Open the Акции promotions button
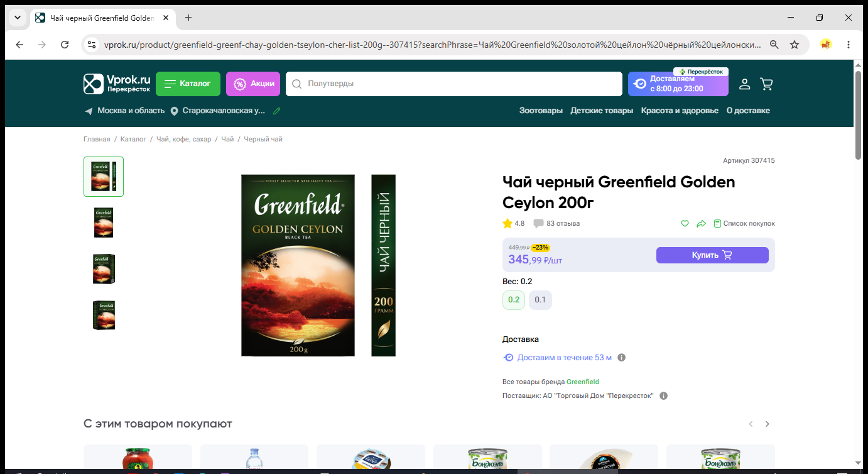 (253, 84)
